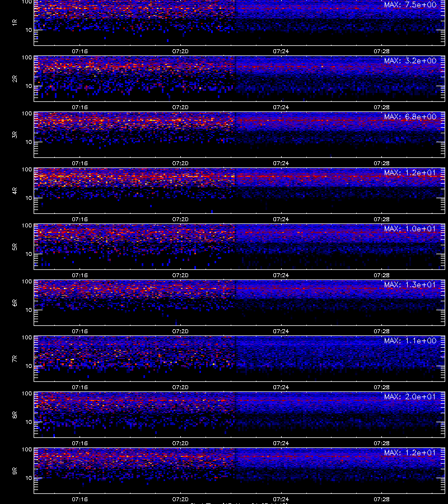
Task: Select the "1R" panel axis label
Action: (x=15, y=22)
